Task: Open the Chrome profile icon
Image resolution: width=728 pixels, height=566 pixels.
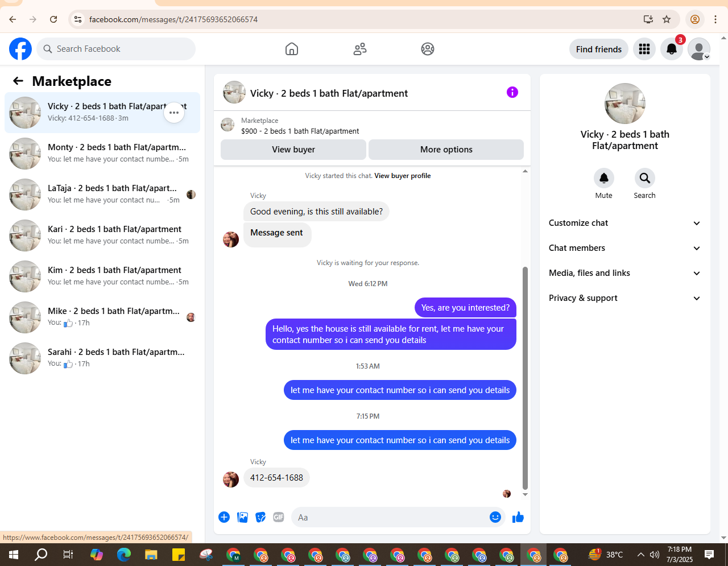Action: pyautogui.click(x=695, y=19)
